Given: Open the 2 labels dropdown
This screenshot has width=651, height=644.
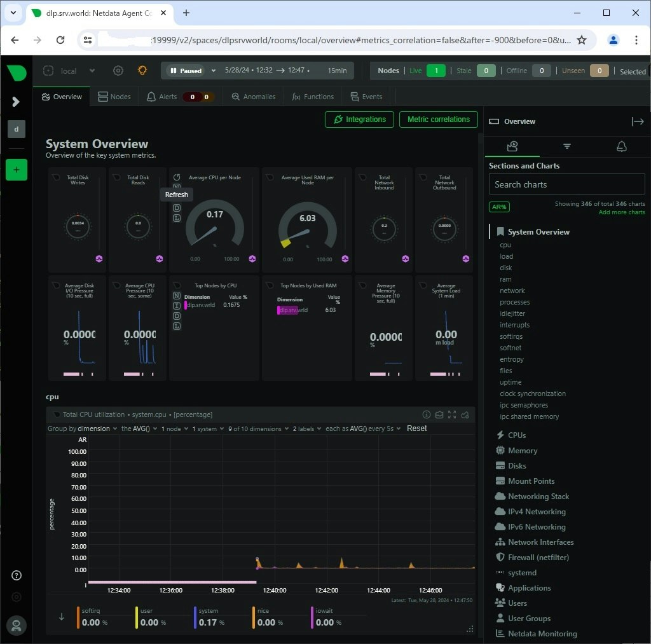Looking at the screenshot, I should click(307, 428).
